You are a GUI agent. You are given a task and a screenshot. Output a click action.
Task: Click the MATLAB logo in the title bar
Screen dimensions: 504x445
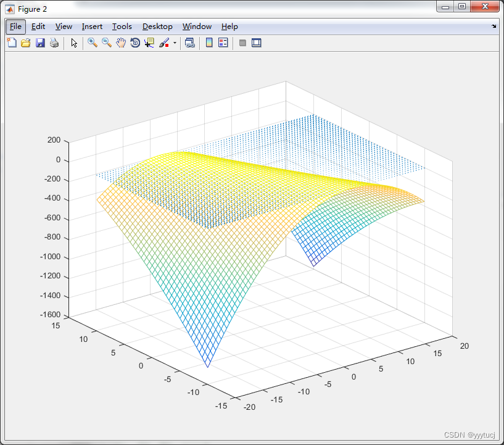pyautogui.click(x=10, y=9)
